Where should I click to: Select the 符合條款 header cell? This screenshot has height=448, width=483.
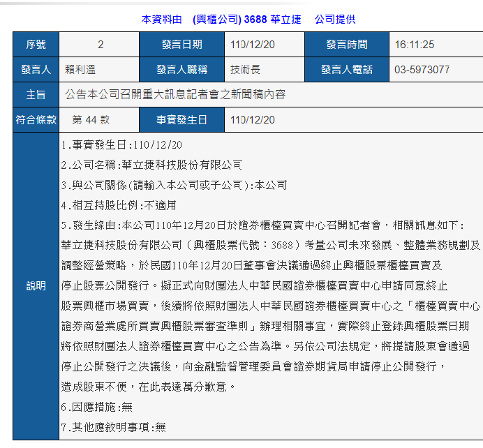pyautogui.click(x=36, y=120)
